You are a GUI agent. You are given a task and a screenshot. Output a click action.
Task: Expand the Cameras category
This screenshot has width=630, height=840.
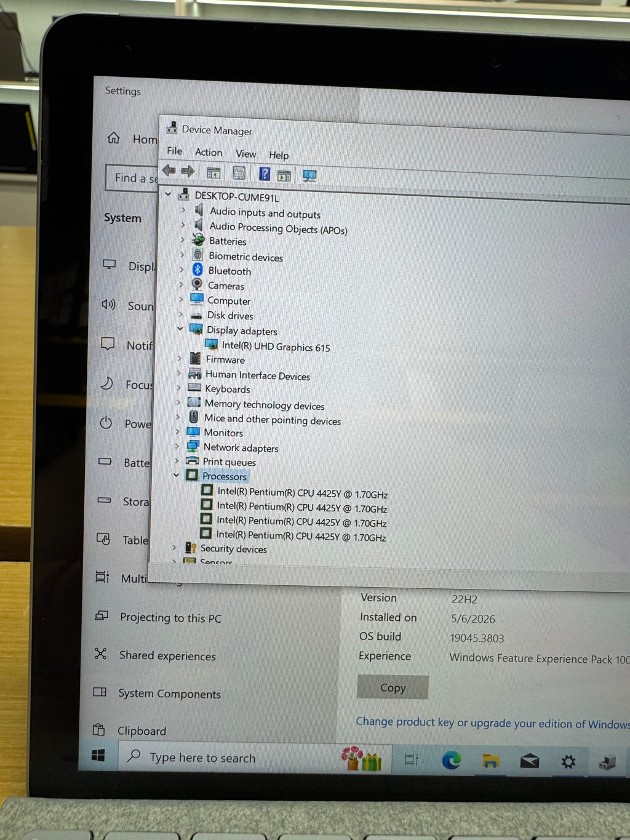[181, 284]
